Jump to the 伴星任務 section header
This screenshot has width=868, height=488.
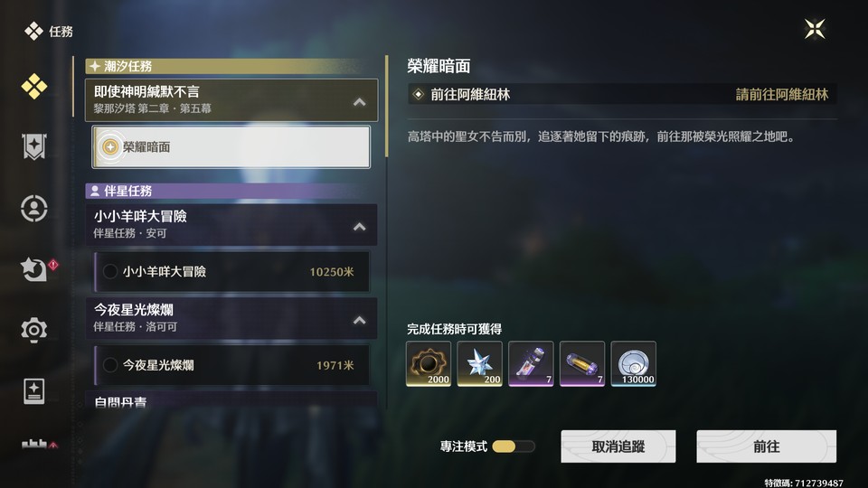click(x=231, y=191)
